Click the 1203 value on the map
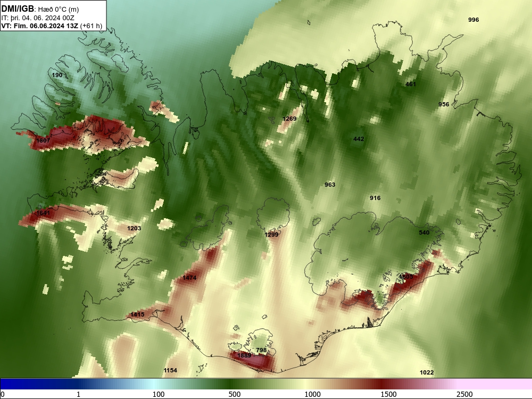532x399 pixels. 134,228
